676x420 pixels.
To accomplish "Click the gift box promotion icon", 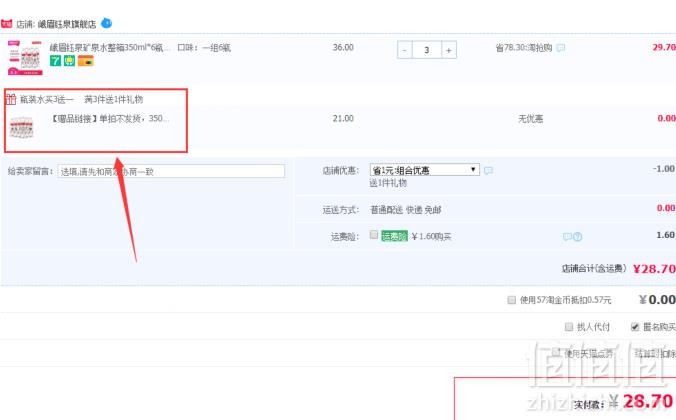I will (x=11, y=99).
